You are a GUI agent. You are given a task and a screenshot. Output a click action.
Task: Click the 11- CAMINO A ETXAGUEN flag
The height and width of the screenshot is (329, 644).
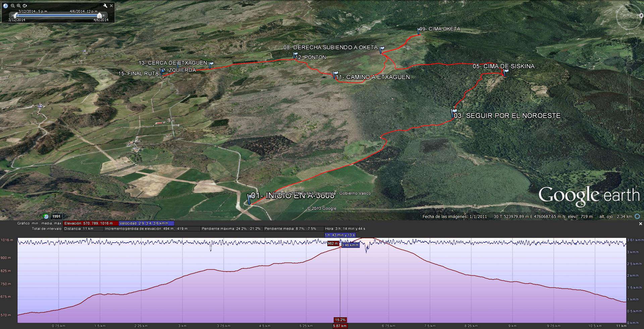pos(335,74)
